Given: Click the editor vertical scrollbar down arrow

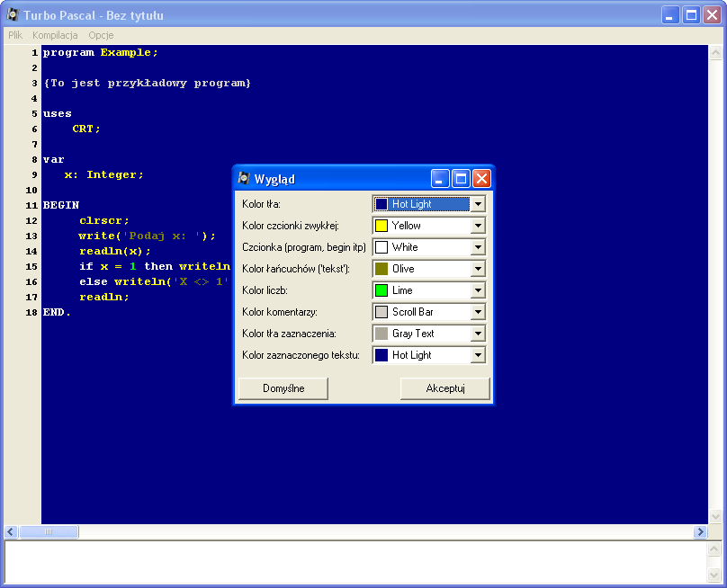Looking at the screenshot, I should point(716,516).
